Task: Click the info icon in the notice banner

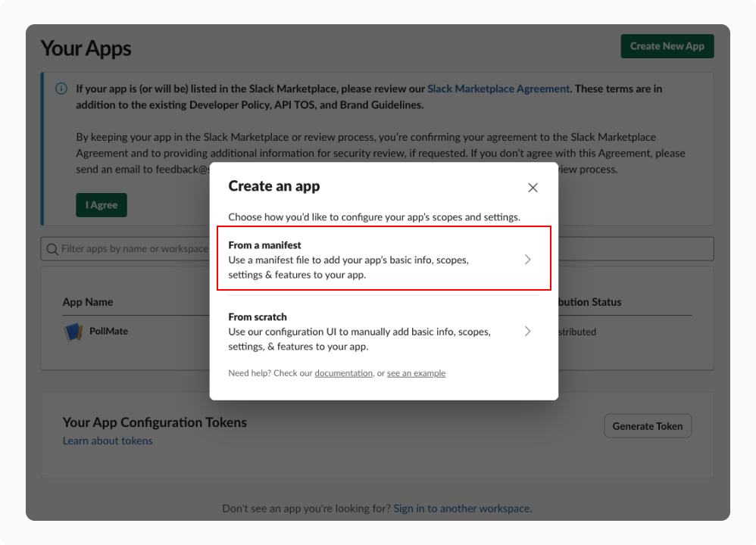Action: [x=61, y=89]
